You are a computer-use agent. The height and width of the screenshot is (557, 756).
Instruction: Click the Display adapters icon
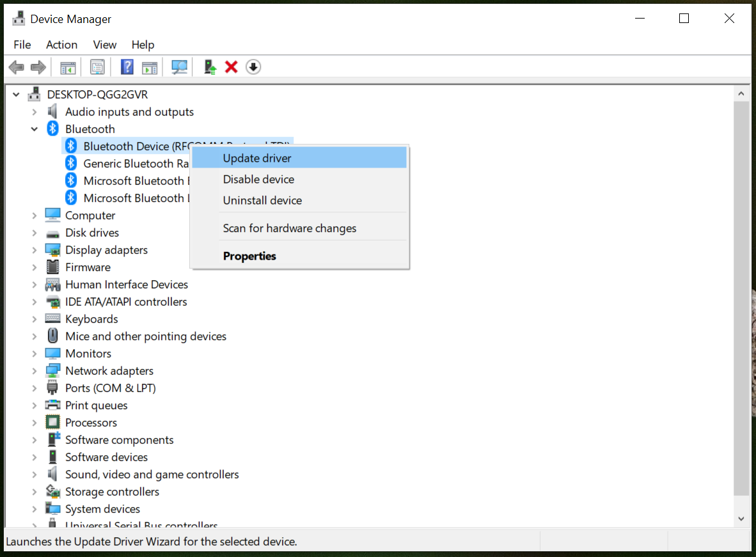52,250
